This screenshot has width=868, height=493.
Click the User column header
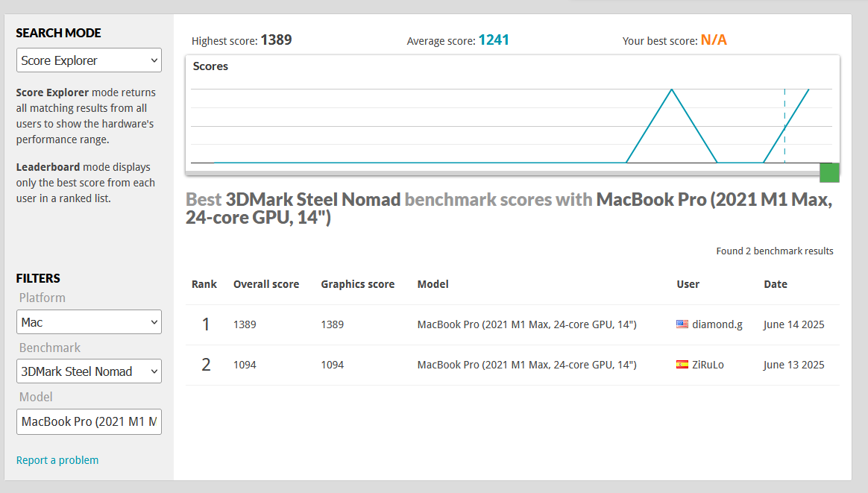coord(688,284)
